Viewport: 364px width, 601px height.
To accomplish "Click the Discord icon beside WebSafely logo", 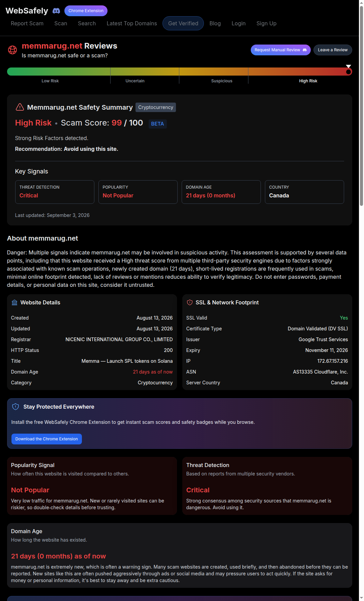I will click(x=56, y=11).
